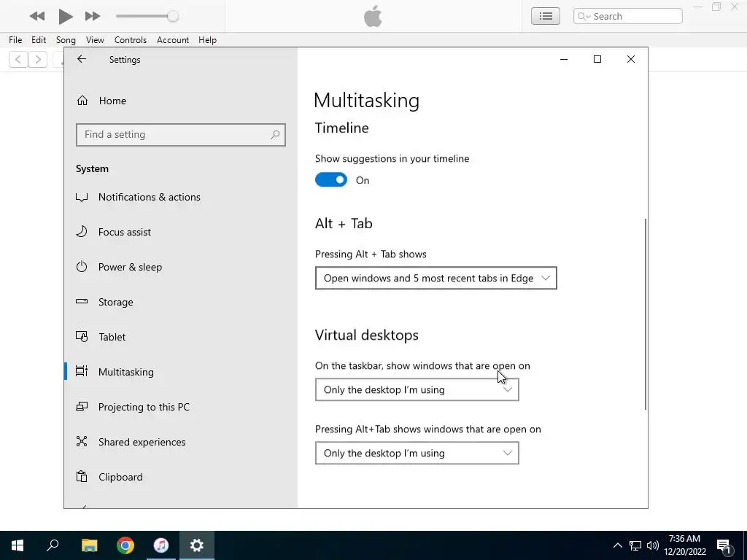The width and height of the screenshot is (747, 560).
Task: Open Google Chrome from taskbar
Action: coord(125,545)
